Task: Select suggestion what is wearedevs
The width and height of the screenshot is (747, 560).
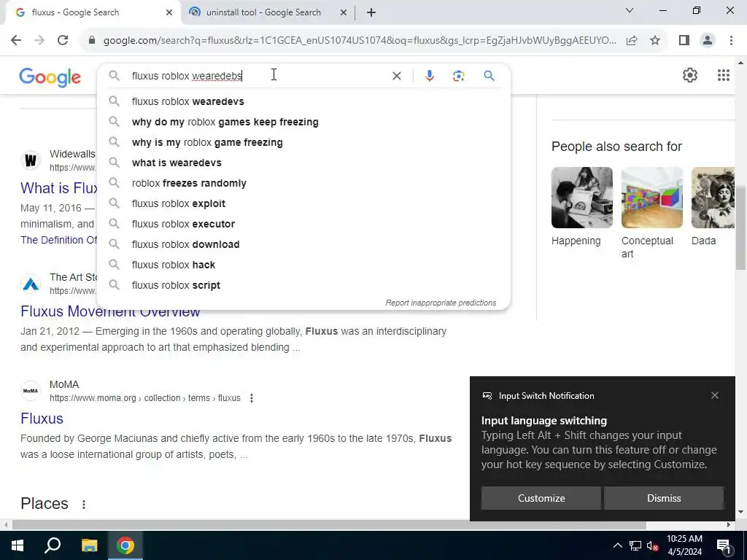Action: [304, 163]
